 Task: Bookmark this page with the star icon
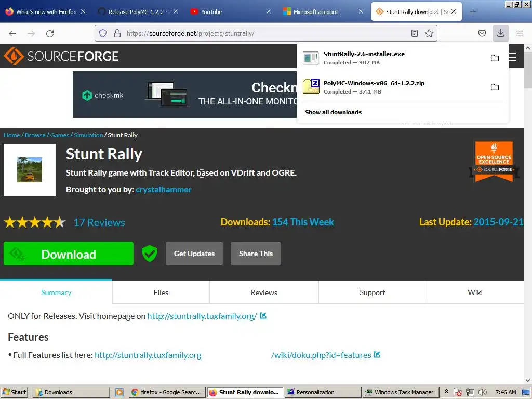[429, 33]
